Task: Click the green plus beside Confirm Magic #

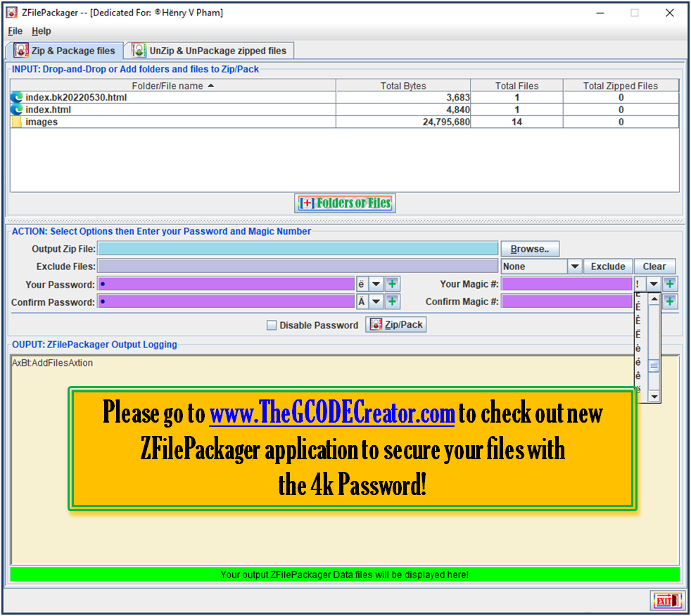Action: 671,302
